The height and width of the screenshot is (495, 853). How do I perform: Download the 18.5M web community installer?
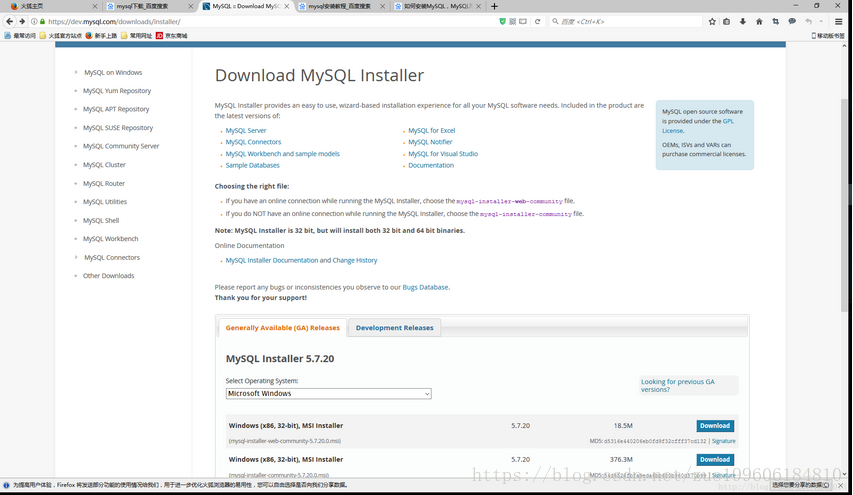pyautogui.click(x=715, y=425)
